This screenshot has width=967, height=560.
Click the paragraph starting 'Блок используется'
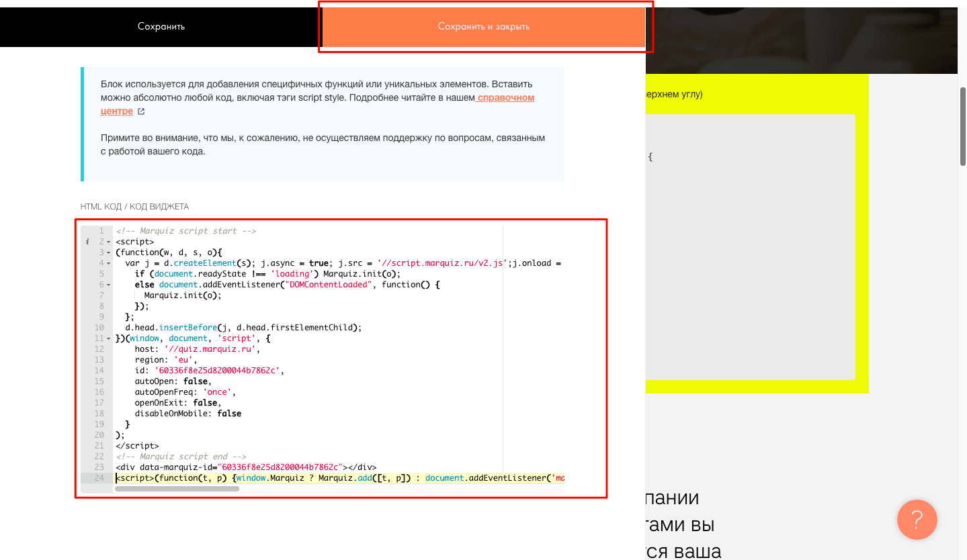318,97
